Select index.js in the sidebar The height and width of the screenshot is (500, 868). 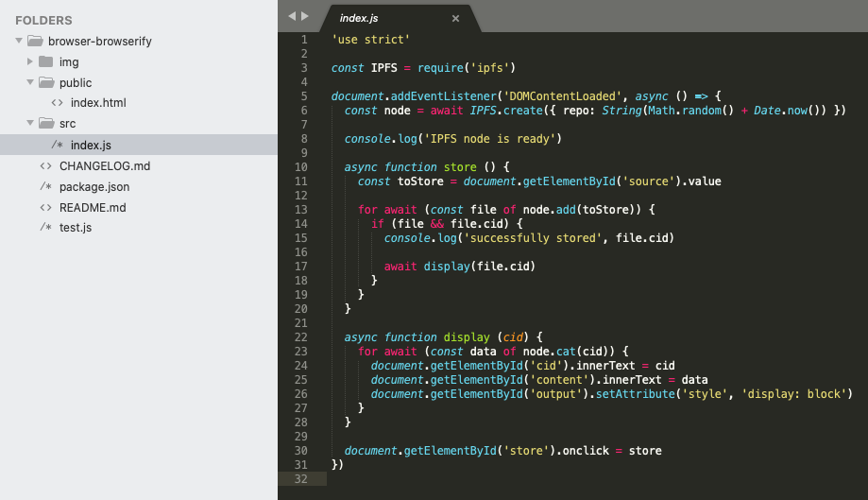[x=139, y=145]
